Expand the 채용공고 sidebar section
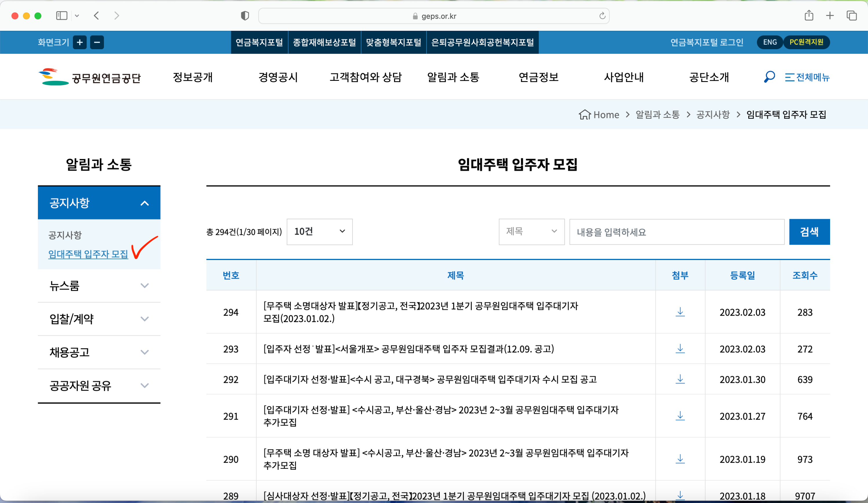 coord(145,352)
